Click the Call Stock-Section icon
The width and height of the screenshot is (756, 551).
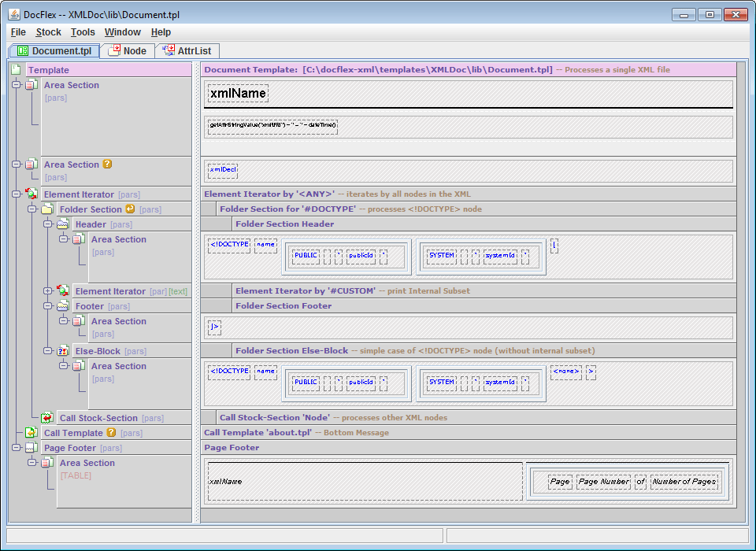47,418
